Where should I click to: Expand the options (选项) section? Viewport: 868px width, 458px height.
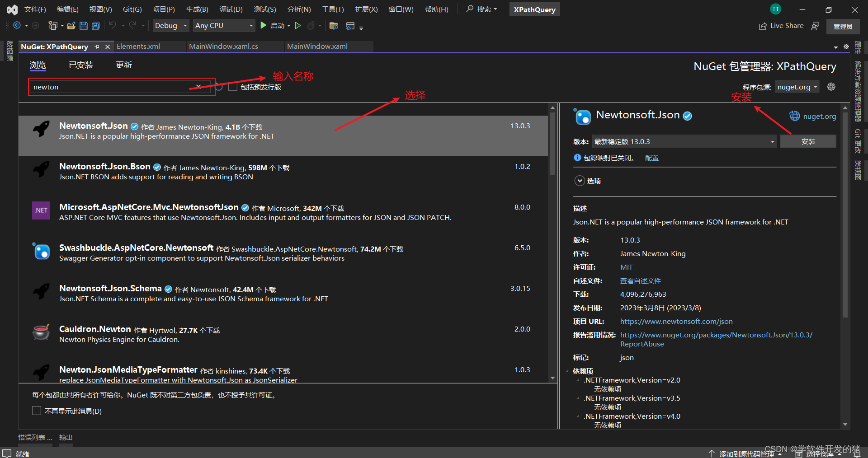tap(580, 181)
